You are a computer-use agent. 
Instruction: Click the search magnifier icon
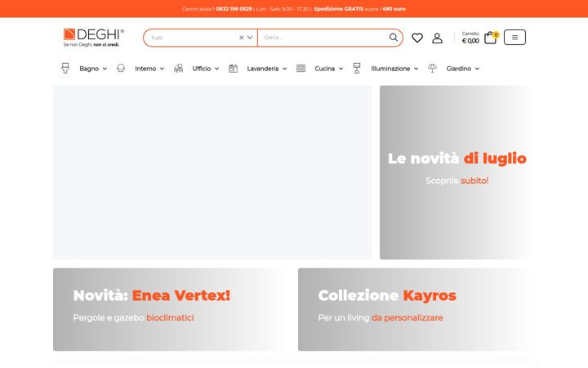pos(393,38)
